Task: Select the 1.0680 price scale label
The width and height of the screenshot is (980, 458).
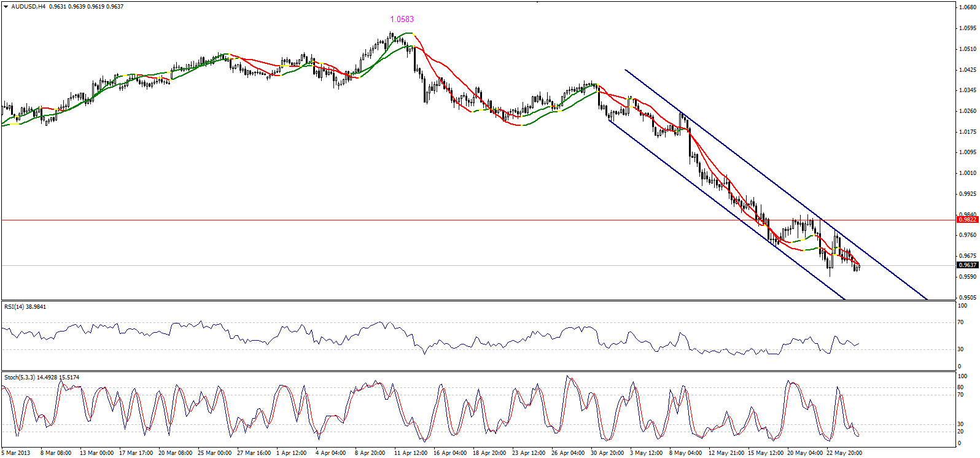Action: (x=968, y=7)
